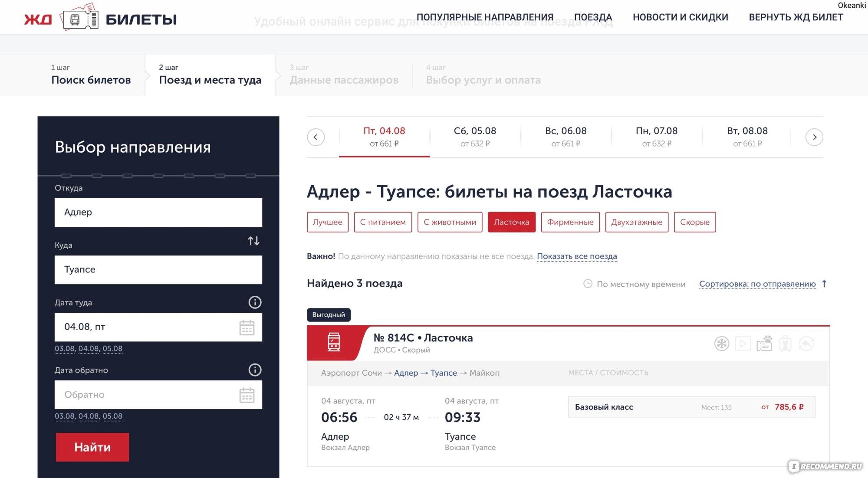The width and height of the screenshot is (868, 478).
Task: Open the calendar for Дата обратно
Action: coord(247,395)
